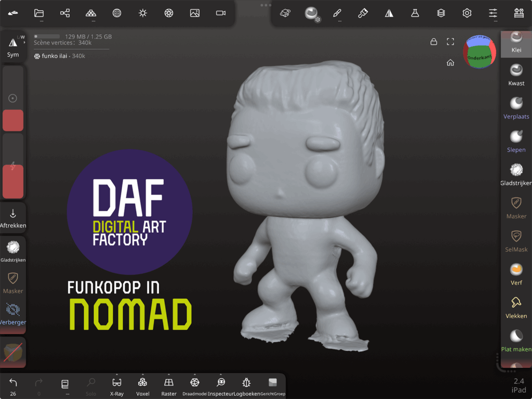Toggle Masker shortcut in left sidebar
532x399 pixels.
[x=13, y=283]
